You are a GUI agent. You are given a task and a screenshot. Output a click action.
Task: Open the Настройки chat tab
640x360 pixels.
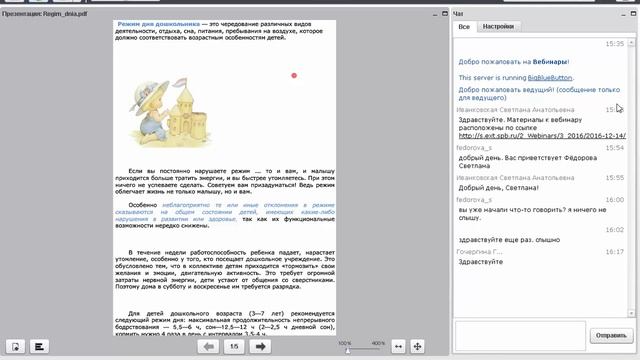click(498, 27)
